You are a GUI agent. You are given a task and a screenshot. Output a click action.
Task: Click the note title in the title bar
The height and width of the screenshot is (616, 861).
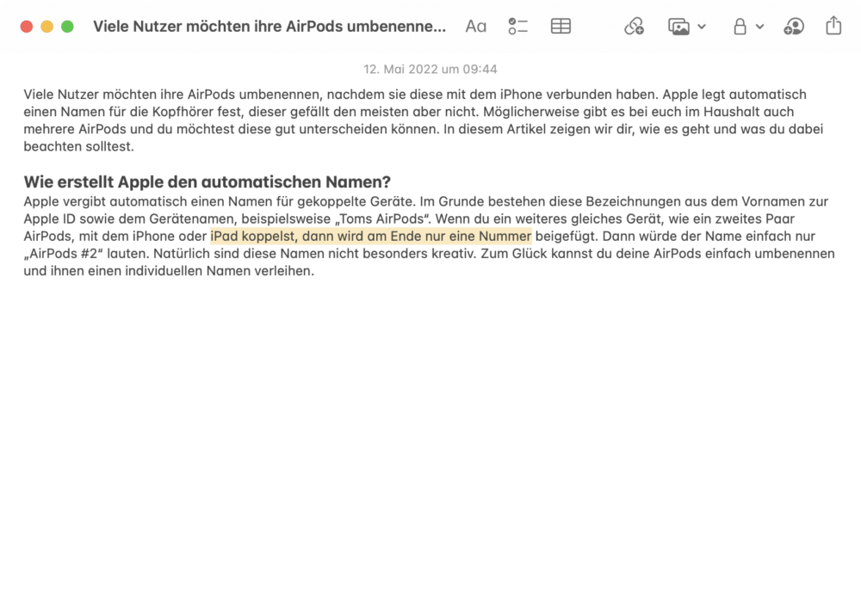click(269, 27)
